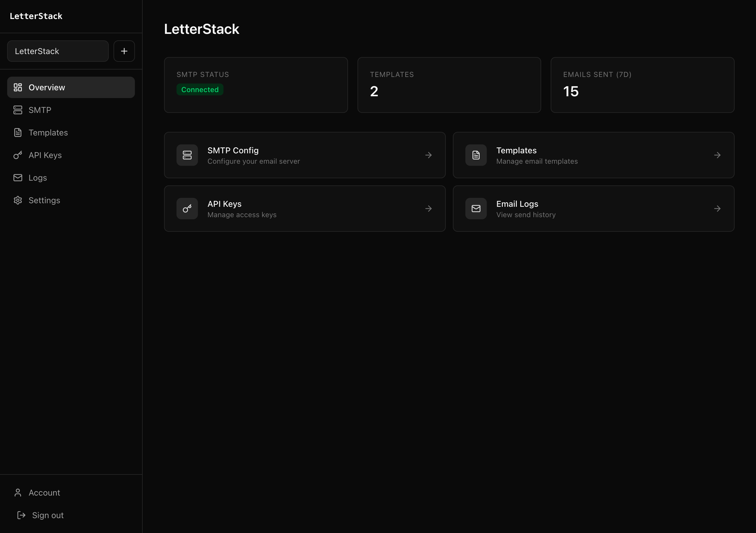Open Templates from the sidebar menu

(x=71, y=132)
